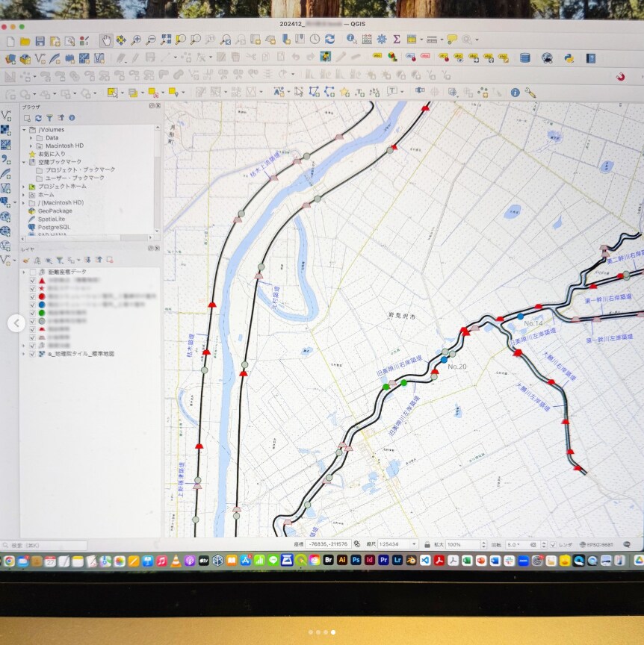The width and height of the screenshot is (644, 645).
Task: Toggle the 距離座標データ group checkbox
Action: click(x=33, y=272)
